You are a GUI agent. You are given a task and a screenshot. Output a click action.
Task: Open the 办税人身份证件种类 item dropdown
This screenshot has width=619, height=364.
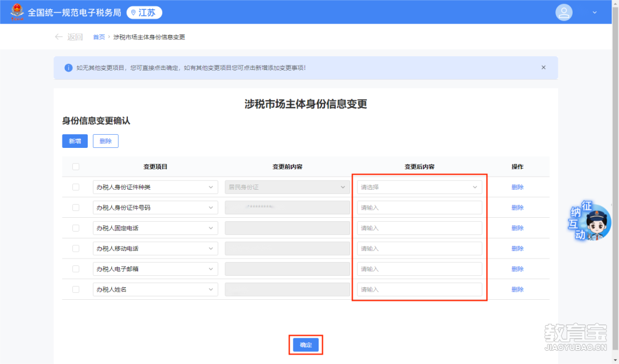[155, 187]
